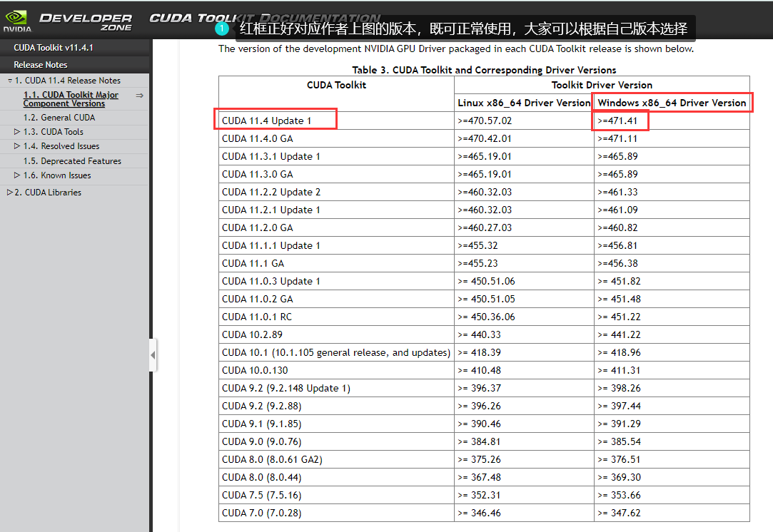773x532 pixels.
Task: Click the >= 347.62 driver version cell
Action: [672, 513]
